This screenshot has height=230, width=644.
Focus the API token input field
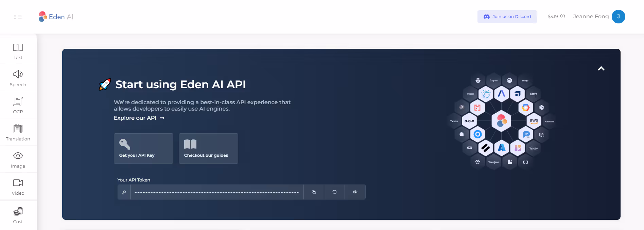tap(217, 192)
